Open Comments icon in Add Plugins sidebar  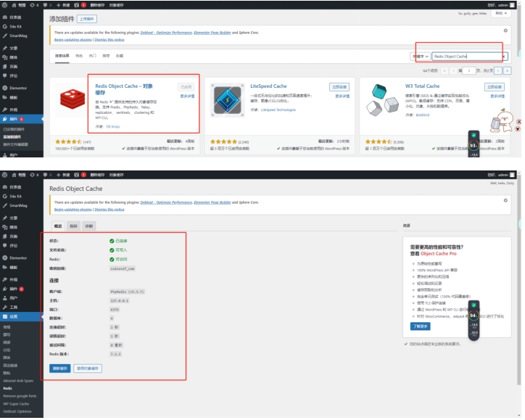tap(4, 75)
